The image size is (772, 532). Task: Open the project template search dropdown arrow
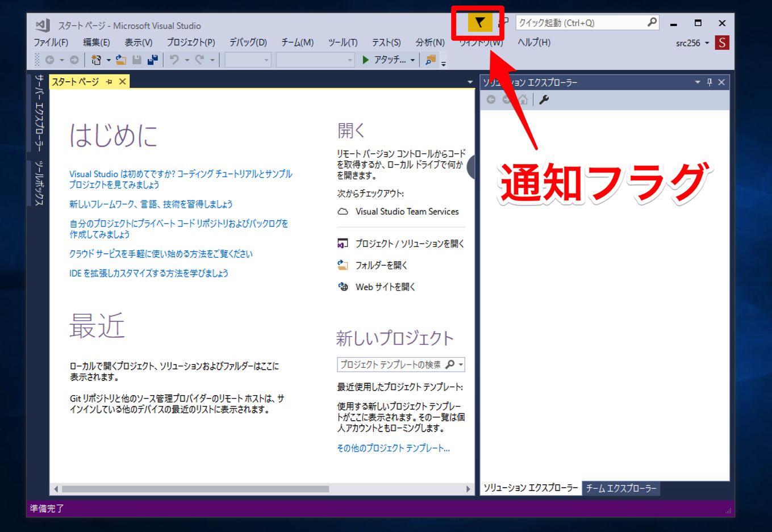coord(461,365)
